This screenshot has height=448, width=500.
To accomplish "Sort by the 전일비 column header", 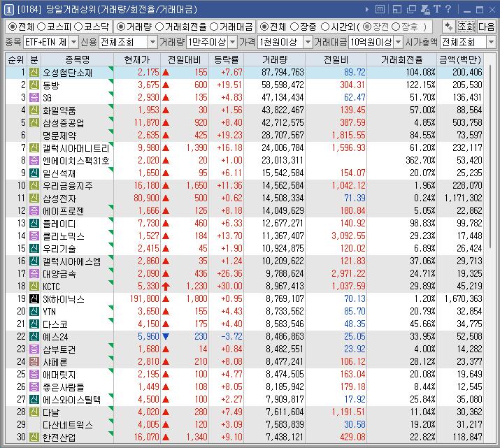I will click(336, 59).
